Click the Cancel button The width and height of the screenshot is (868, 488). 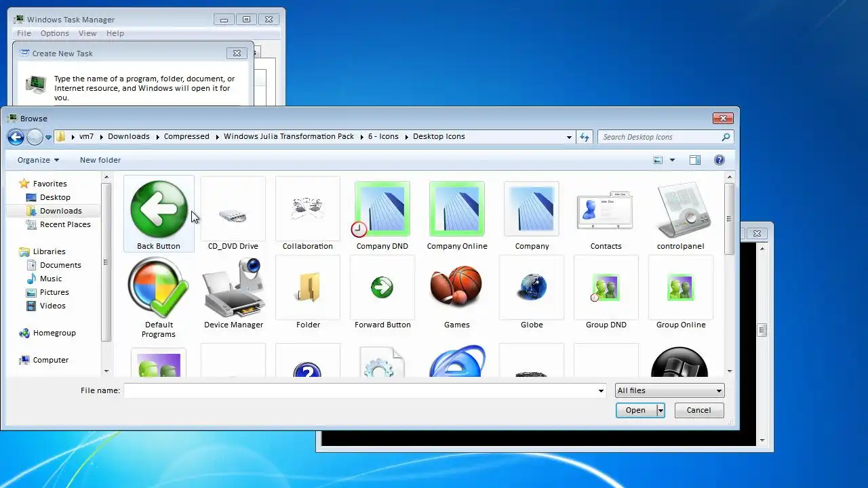tap(698, 410)
